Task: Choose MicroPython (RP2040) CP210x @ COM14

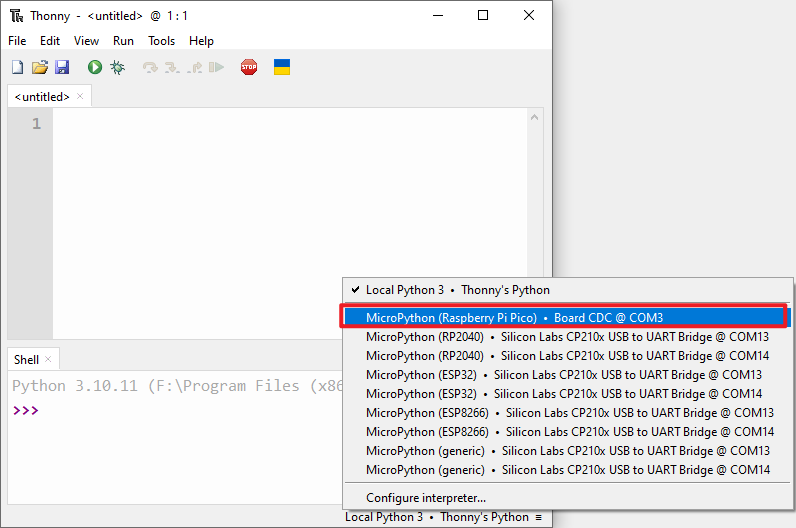Action: point(568,356)
